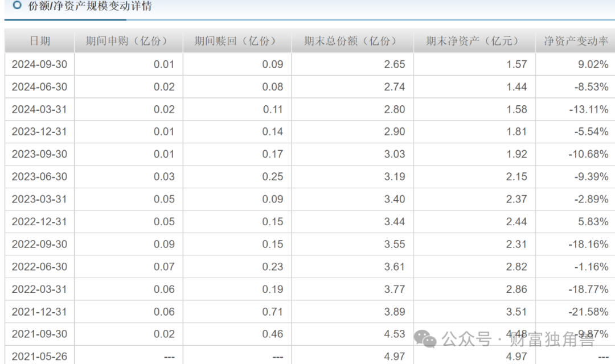This screenshot has width=615, height=364.
Task: Click the 期末总份额（亿份）column header
Action: 351,41
